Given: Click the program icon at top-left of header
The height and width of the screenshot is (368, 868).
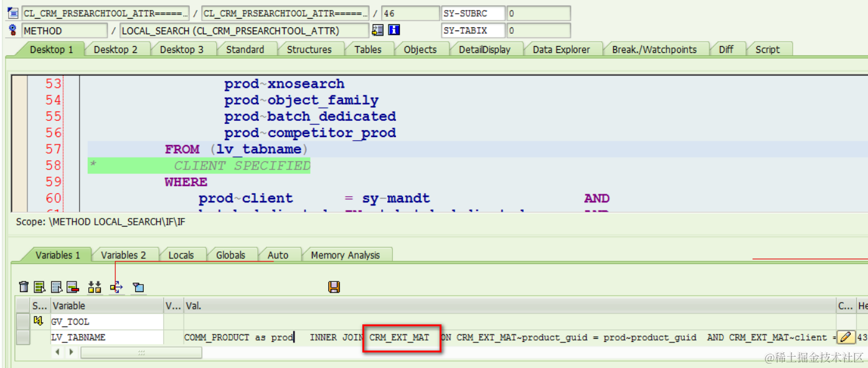Looking at the screenshot, I should (x=12, y=12).
